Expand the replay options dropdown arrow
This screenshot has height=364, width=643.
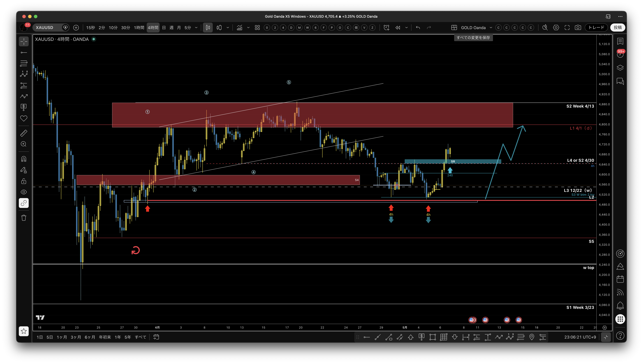407,28
